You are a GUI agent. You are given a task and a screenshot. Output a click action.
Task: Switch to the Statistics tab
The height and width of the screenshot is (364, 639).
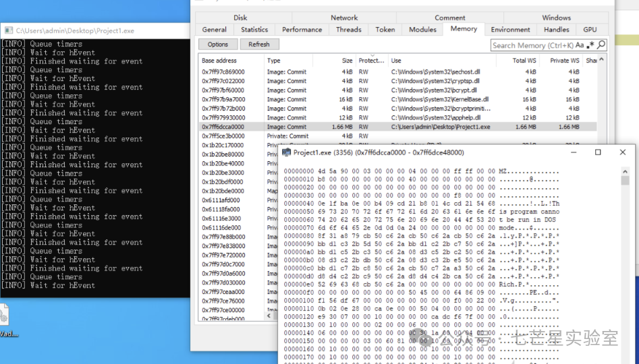tap(254, 29)
